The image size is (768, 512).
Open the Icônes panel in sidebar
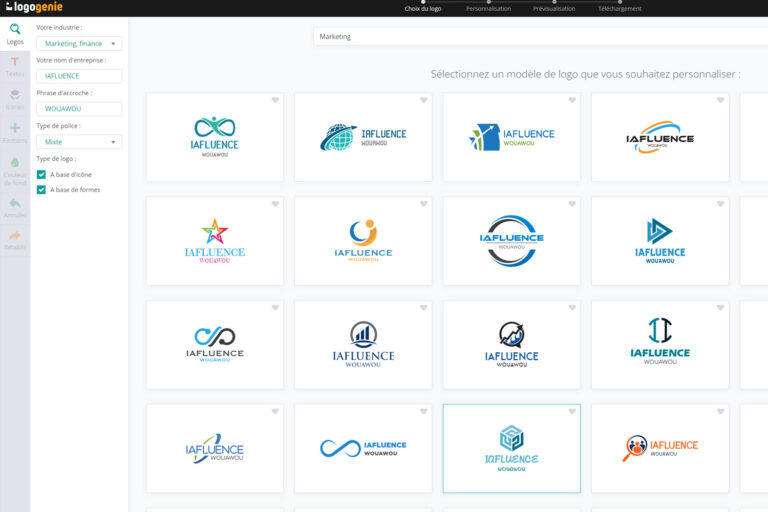15,98
